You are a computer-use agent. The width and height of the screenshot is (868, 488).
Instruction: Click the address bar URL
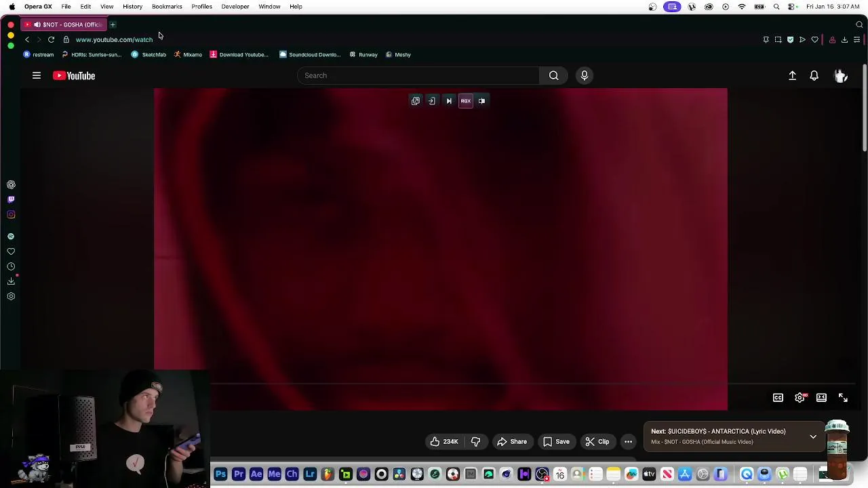coord(114,39)
